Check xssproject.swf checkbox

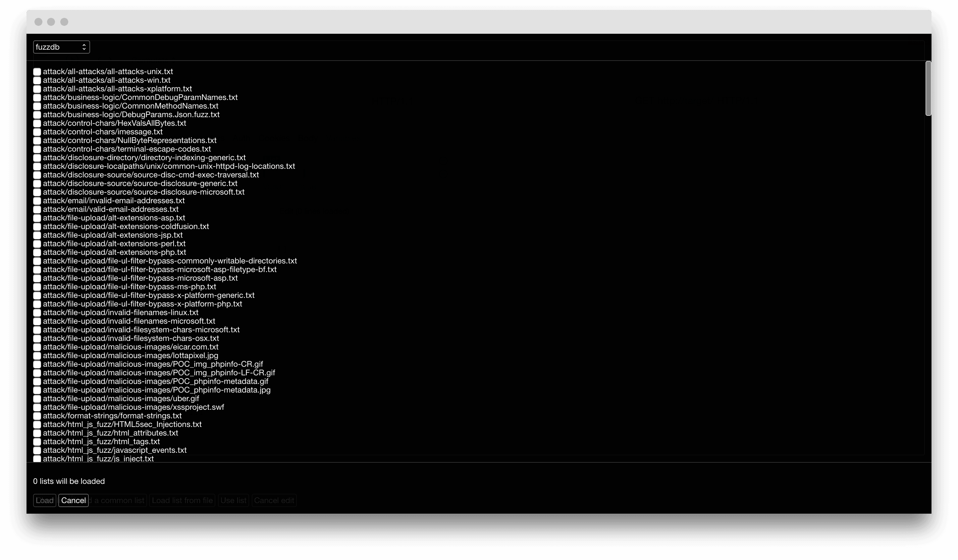click(37, 408)
